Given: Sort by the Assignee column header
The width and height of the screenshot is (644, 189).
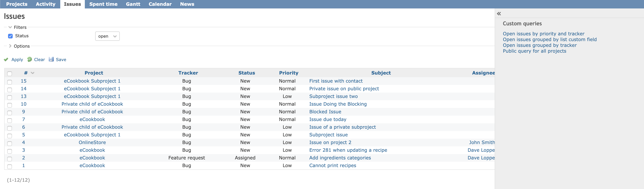Looking at the screenshot, I should tap(483, 73).
